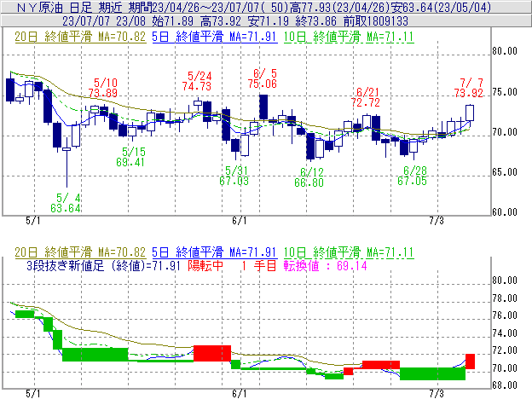
Task: Click the 5/4 63.64 low label
Action: pyautogui.click(x=66, y=203)
